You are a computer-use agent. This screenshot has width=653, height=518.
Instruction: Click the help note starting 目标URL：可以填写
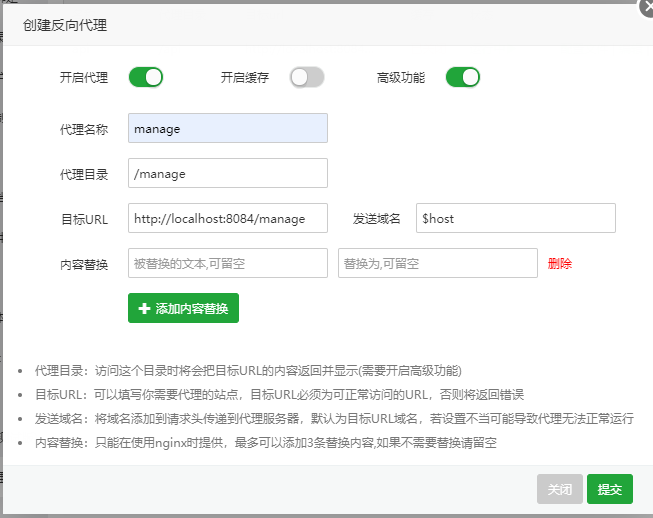279,395
